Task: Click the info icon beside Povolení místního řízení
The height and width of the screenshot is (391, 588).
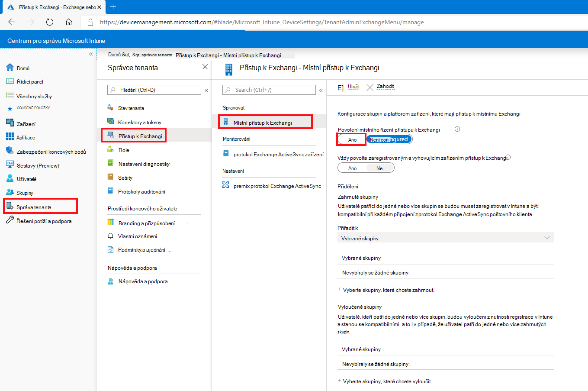Action: [457, 129]
